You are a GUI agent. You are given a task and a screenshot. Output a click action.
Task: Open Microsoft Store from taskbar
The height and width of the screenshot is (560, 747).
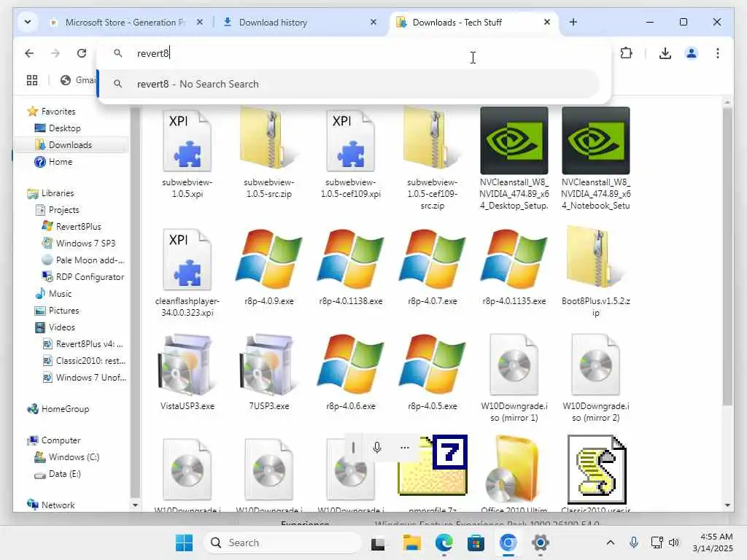pyautogui.click(x=476, y=542)
